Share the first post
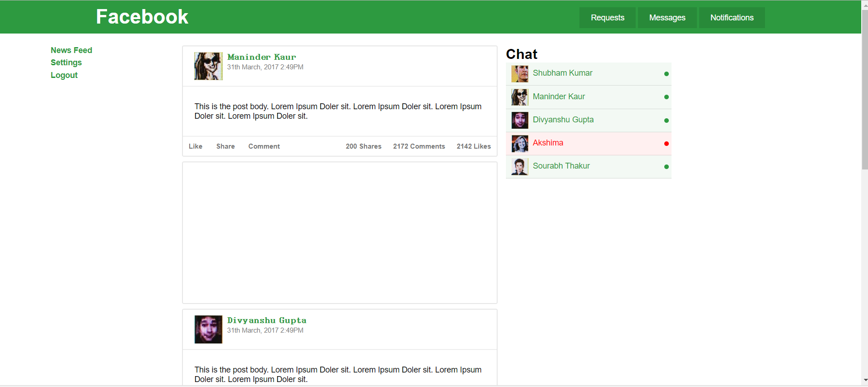Viewport: 868px width, 387px height. pyautogui.click(x=226, y=146)
